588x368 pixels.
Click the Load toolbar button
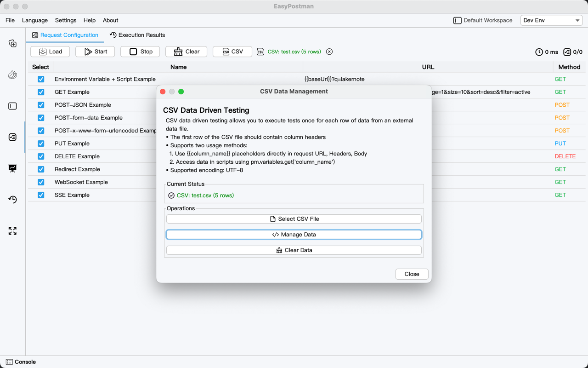click(50, 52)
